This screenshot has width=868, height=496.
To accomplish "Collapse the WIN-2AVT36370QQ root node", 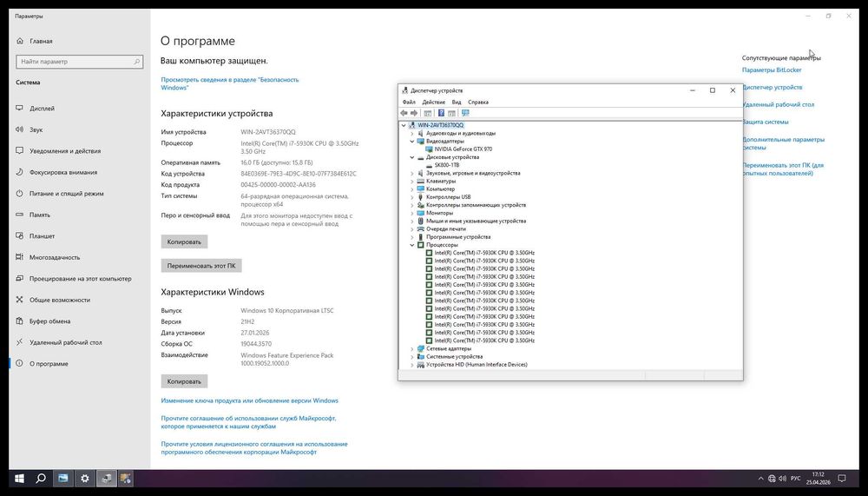I will pyautogui.click(x=404, y=125).
